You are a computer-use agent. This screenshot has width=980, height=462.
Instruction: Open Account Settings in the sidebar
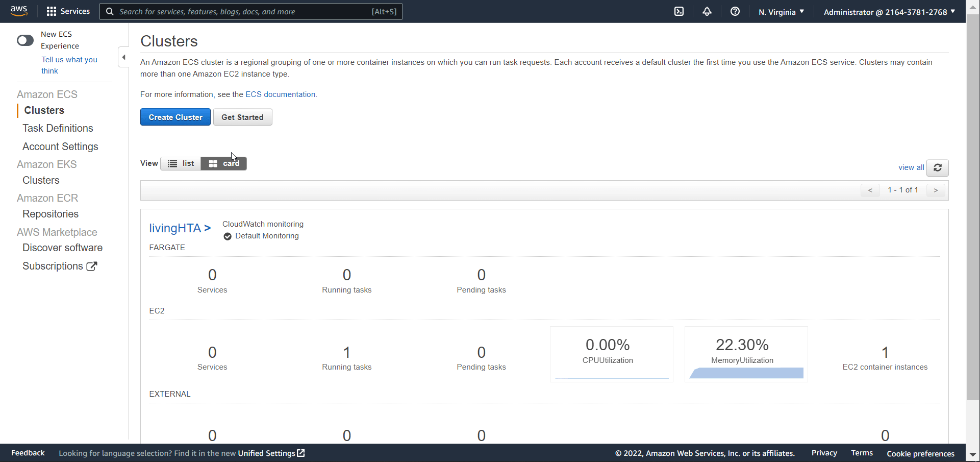coord(60,147)
